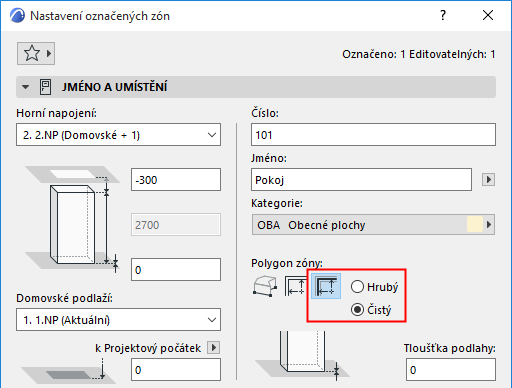
Task: Click the Kategorie color swatch
Action: click(475, 224)
